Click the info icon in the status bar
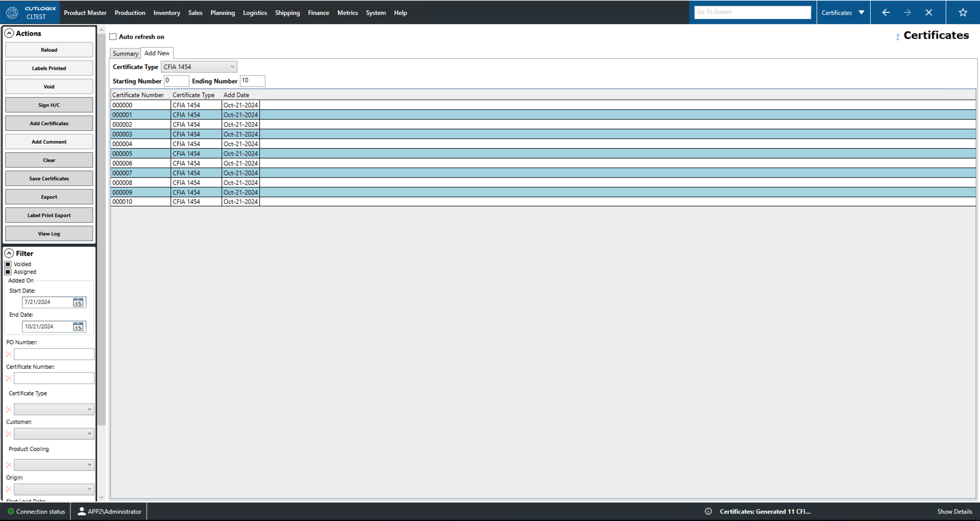The image size is (980, 521). point(708,511)
